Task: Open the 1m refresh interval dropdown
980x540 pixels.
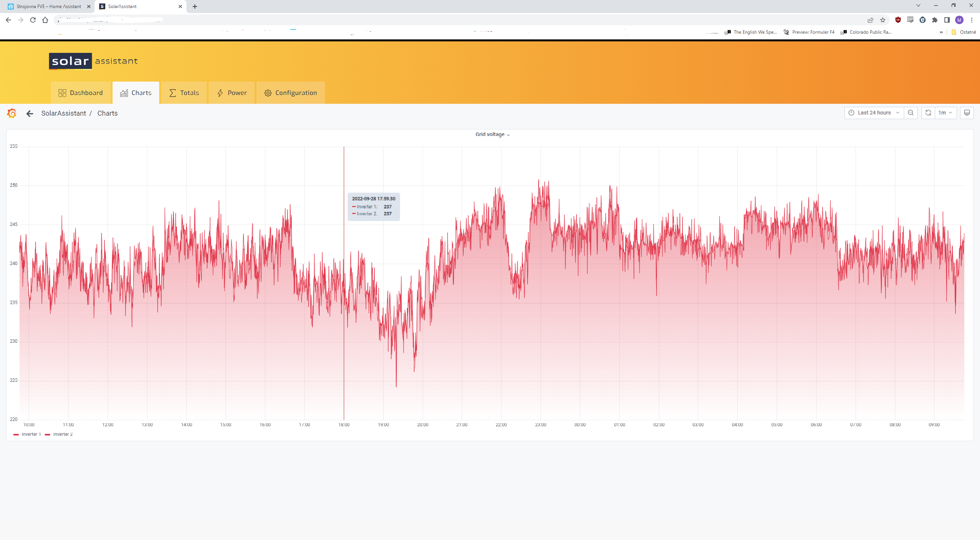Action: (x=946, y=113)
